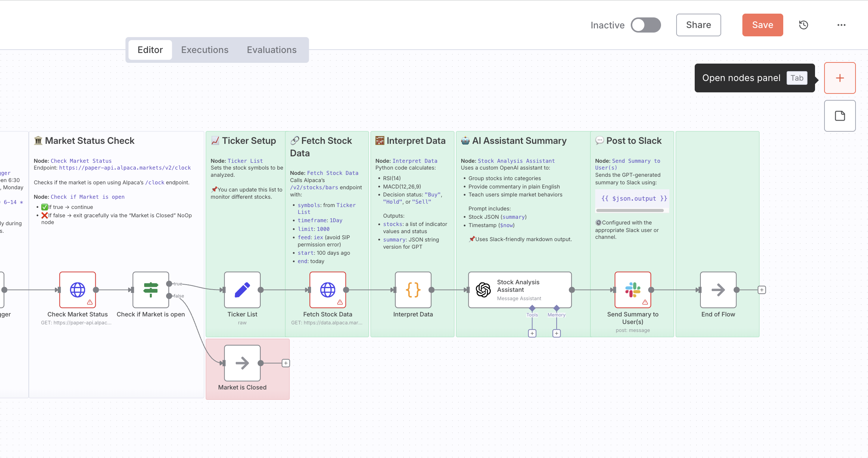This screenshot has height=458, width=868.
Task: Toggle the Inactive workflow switch
Action: 646,25
